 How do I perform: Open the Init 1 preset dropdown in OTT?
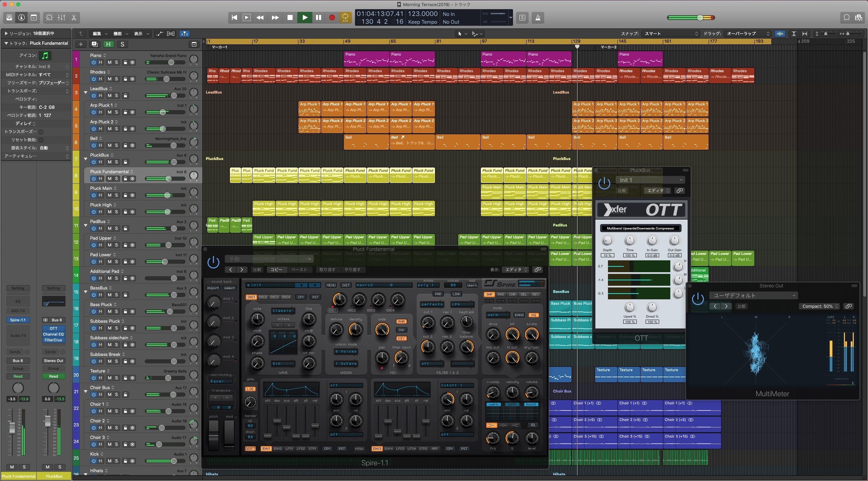(x=650, y=180)
